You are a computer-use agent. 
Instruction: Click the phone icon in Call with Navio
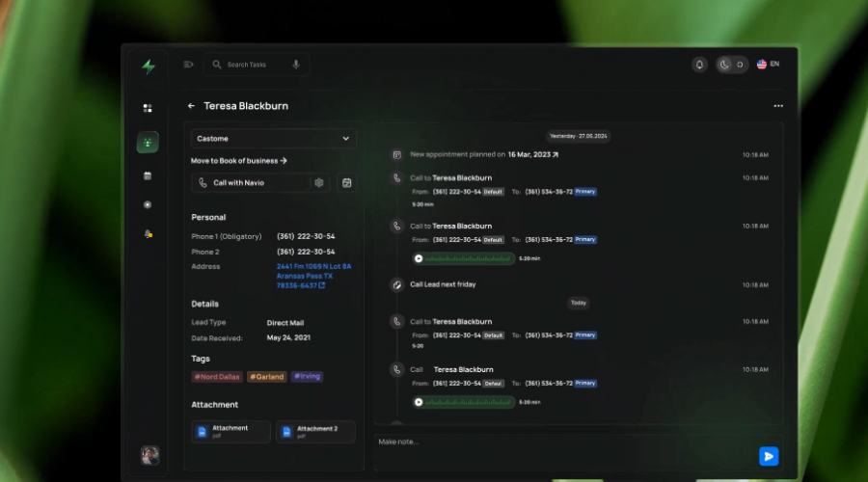coord(203,182)
